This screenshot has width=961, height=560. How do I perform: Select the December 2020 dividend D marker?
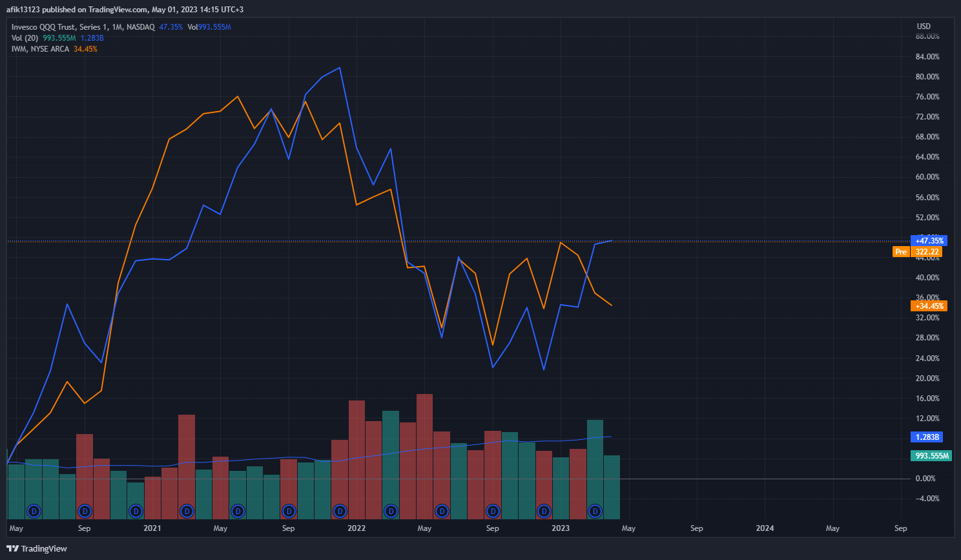[136, 512]
